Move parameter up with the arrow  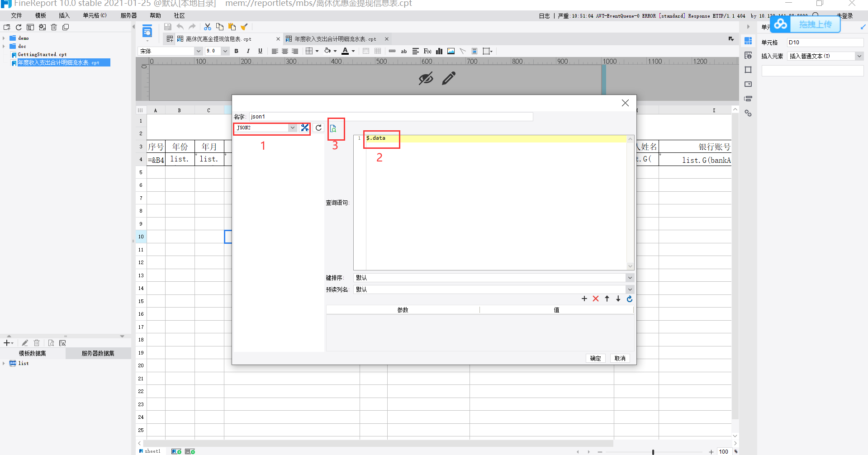click(x=607, y=299)
